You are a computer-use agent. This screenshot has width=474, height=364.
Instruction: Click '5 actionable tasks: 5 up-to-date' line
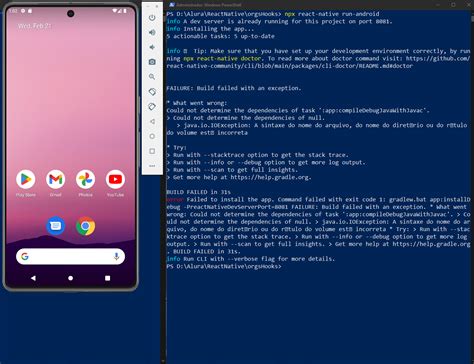coord(220,36)
